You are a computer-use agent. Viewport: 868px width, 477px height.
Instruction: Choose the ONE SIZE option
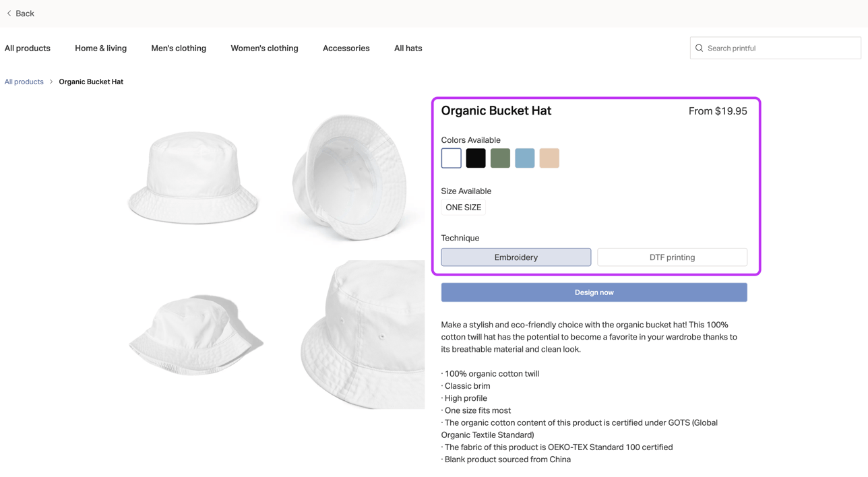click(x=464, y=208)
